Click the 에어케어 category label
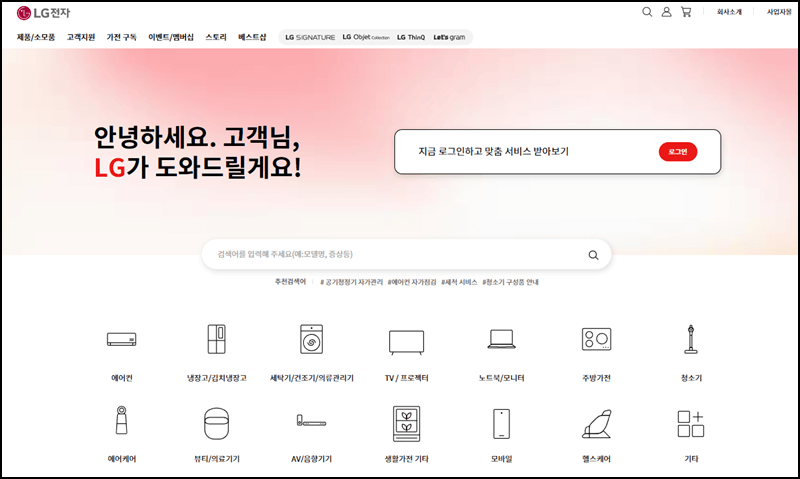 click(x=121, y=459)
